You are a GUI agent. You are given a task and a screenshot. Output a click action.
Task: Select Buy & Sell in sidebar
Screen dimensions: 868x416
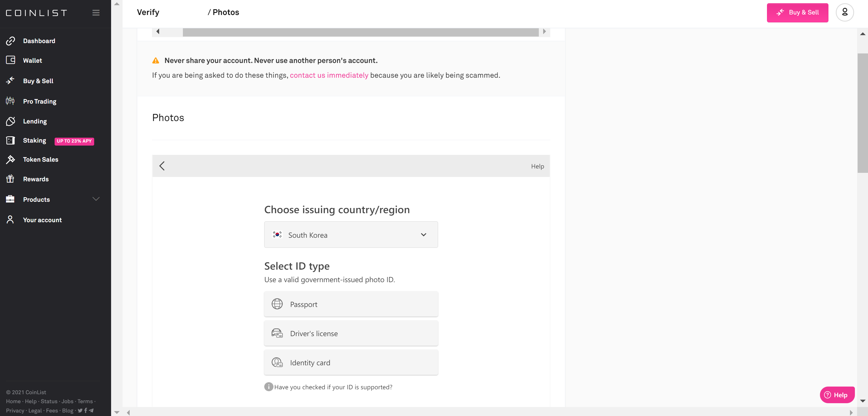coord(38,81)
